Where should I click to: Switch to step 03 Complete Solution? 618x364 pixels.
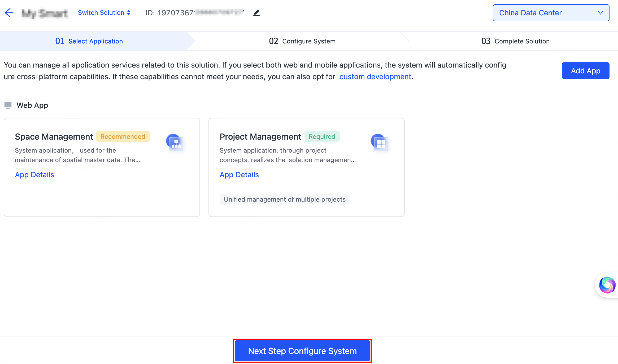click(x=515, y=41)
